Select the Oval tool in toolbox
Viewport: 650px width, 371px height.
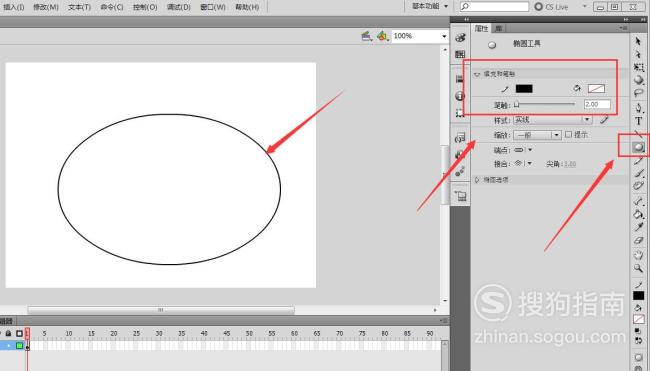click(x=638, y=147)
